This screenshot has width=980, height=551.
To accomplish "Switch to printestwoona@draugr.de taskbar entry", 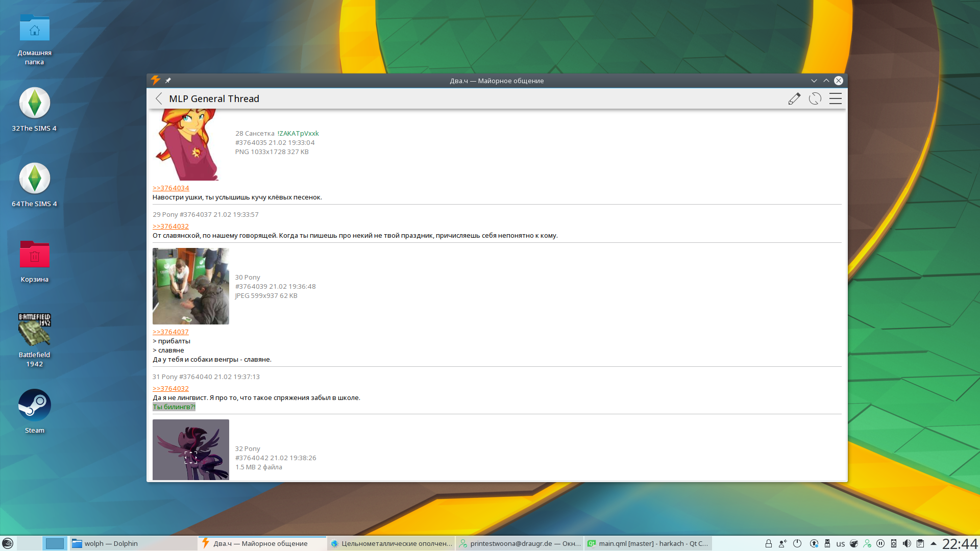I will pos(520,543).
